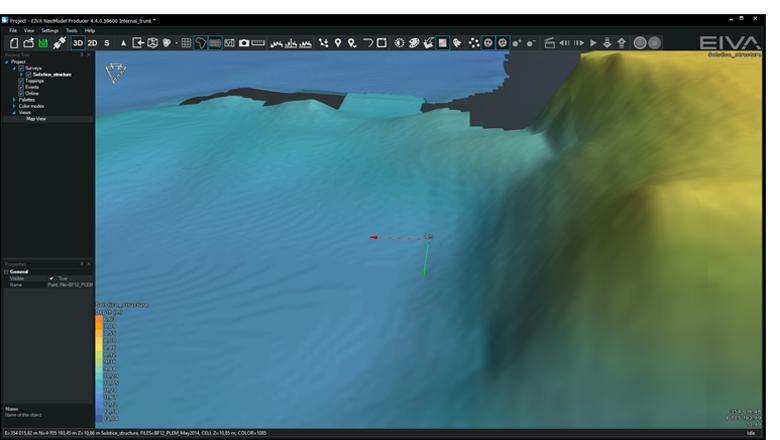The height and width of the screenshot is (440, 780).
Task: Click the camera screenshot icon
Action: coord(243,43)
